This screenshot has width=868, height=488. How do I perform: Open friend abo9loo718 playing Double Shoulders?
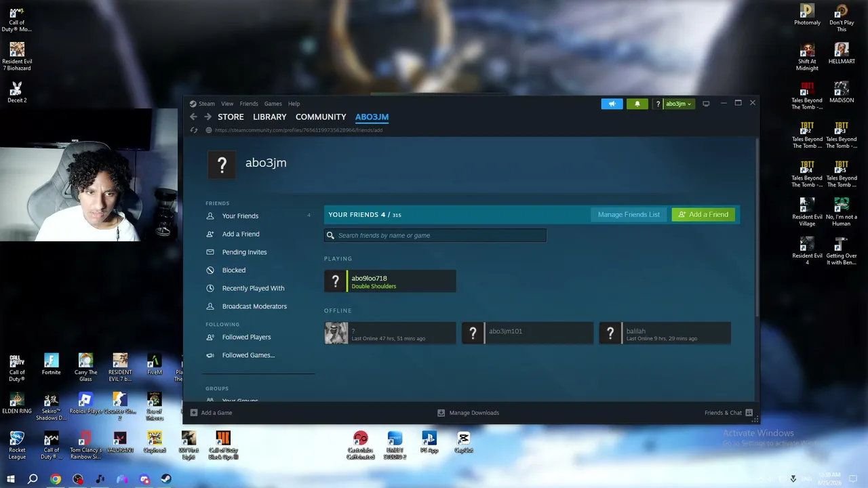[390, 281]
